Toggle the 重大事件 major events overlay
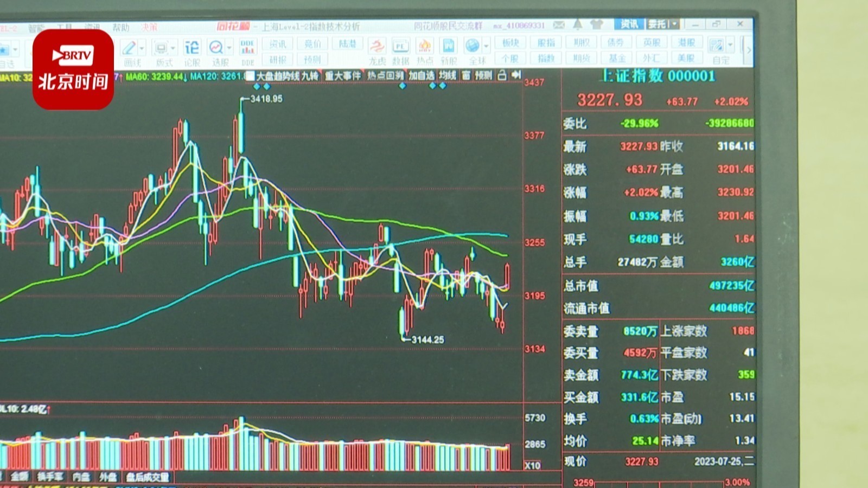The height and width of the screenshot is (488, 868). pyautogui.click(x=343, y=76)
